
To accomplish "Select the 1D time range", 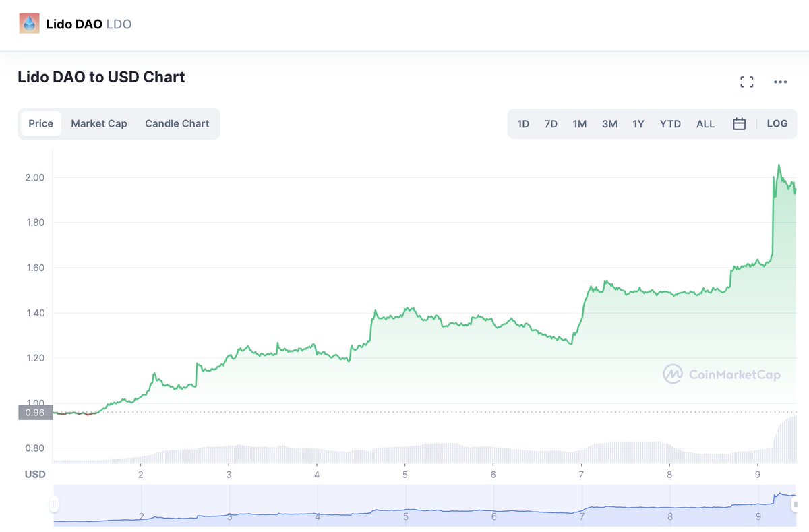I will click(x=523, y=124).
